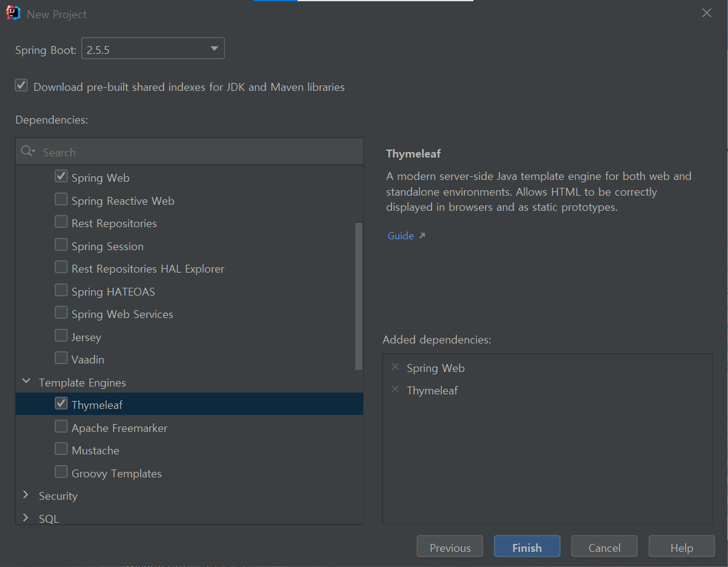The height and width of the screenshot is (567, 728).
Task: Select Spring Web in Added dependencies
Action: 435,368
